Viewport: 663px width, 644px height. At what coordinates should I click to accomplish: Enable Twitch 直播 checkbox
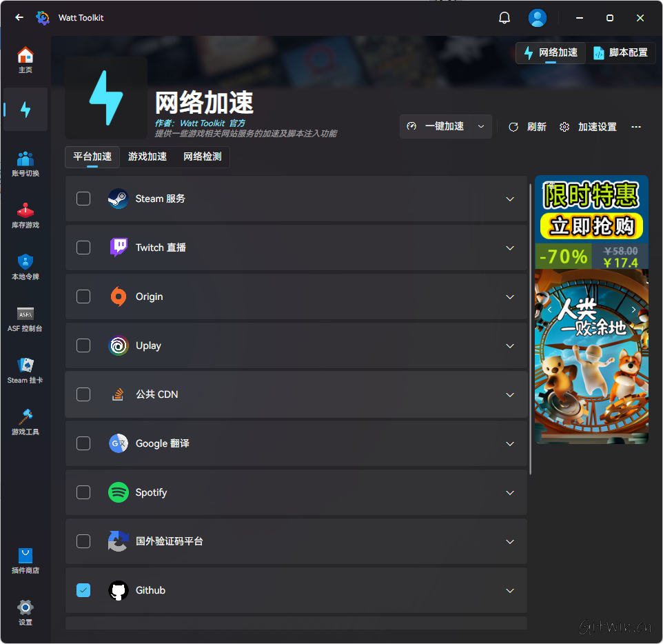tap(83, 247)
